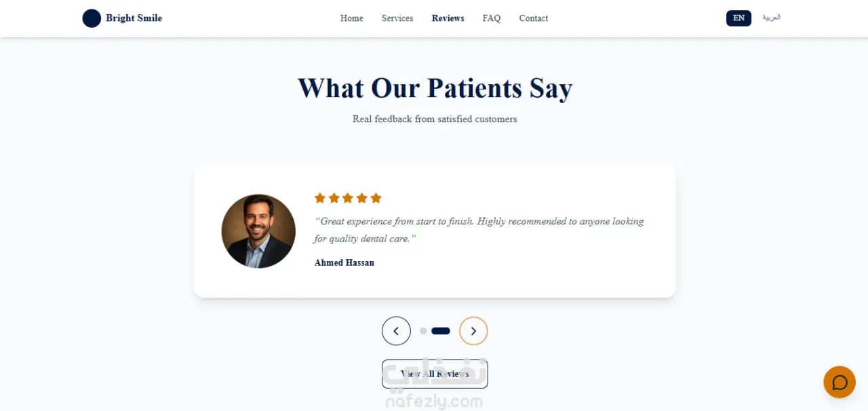Click the Bright Smile brand name
The width and height of the screenshot is (868, 411).
point(134,18)
